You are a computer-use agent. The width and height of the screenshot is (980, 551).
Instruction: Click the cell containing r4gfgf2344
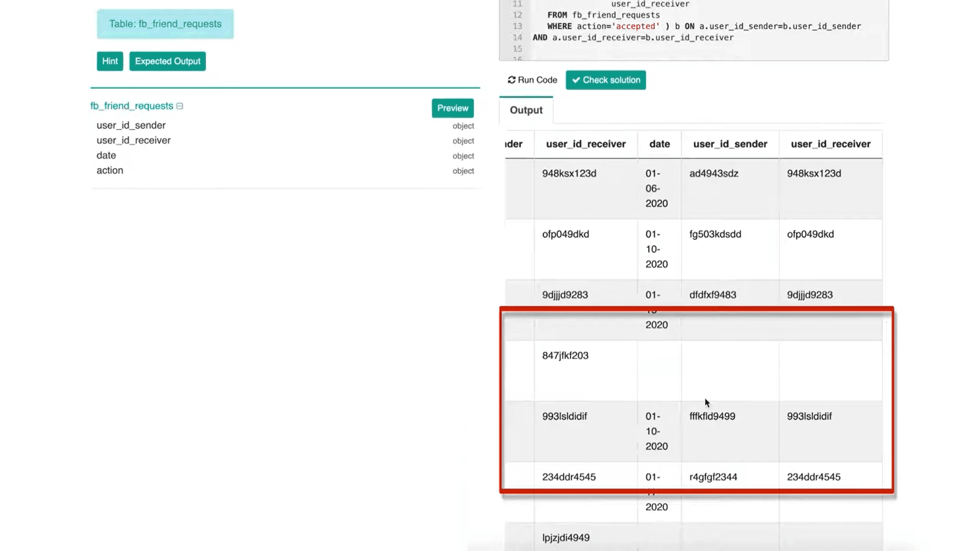pos(713,478)
